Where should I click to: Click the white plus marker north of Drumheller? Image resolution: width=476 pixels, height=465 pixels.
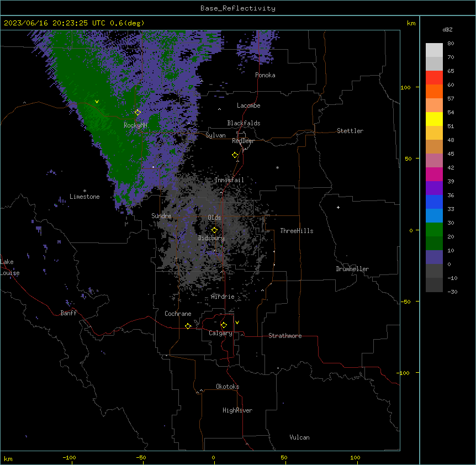point(338,207)
